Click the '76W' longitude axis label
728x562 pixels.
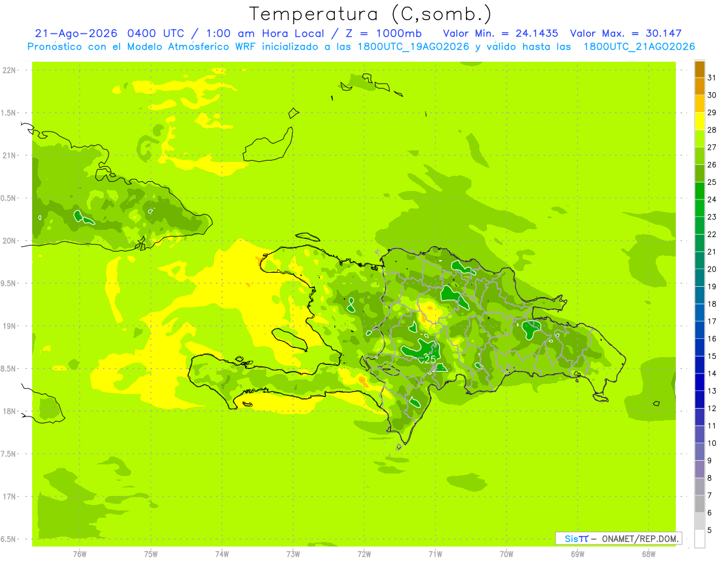click(x=79, y=554)
